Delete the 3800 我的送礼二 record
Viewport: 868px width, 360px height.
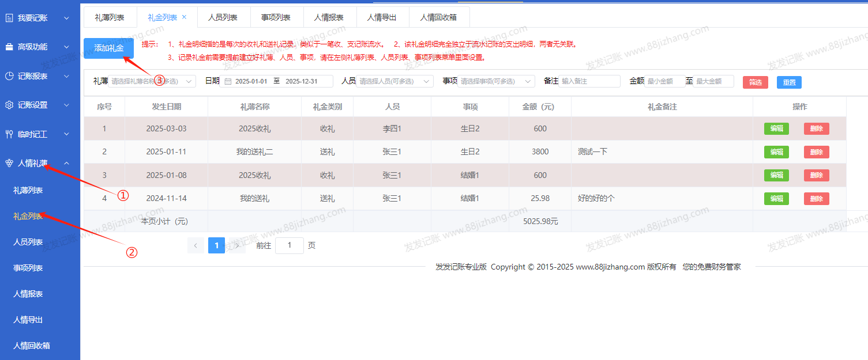[817, 152]
